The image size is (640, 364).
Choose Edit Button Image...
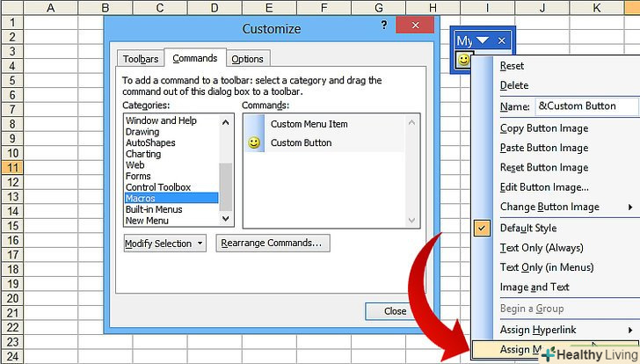544,187
